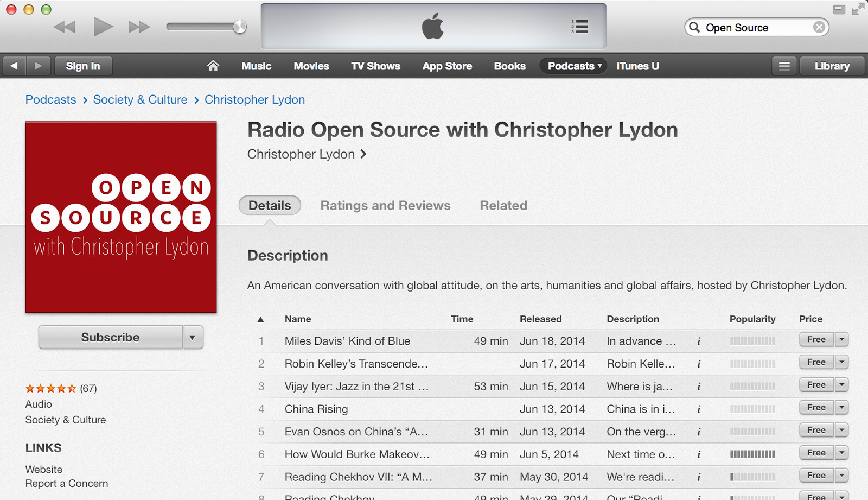Open the Up Next list icon
The height and width of the screenshot is (500, 868).
(580, 27)
